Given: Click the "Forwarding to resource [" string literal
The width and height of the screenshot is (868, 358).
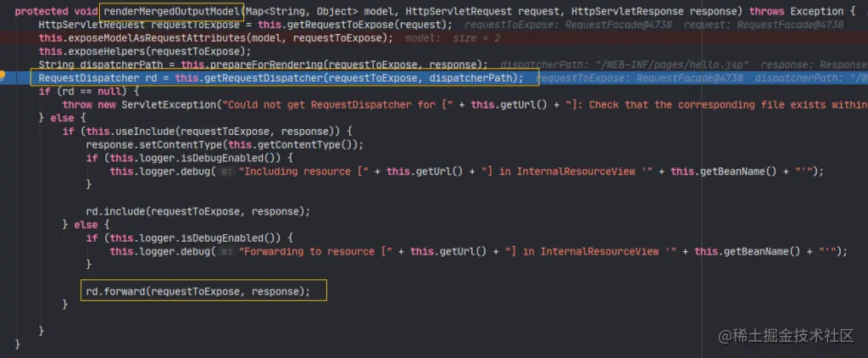Looking at the screenshot, I should tap(315, 252).
